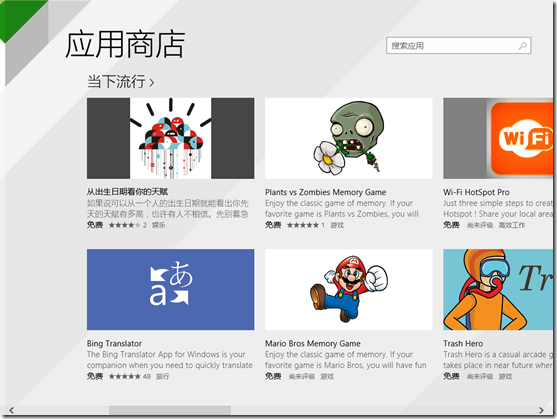This screenshot has width=557, height=419.
Task: Open Bing Translator title link
Action: [x=114, y=343]
